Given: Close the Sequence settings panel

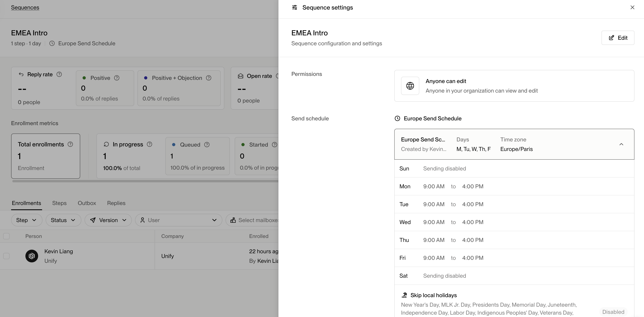Looking at the screenshot, I should click(x=632, y=8).
